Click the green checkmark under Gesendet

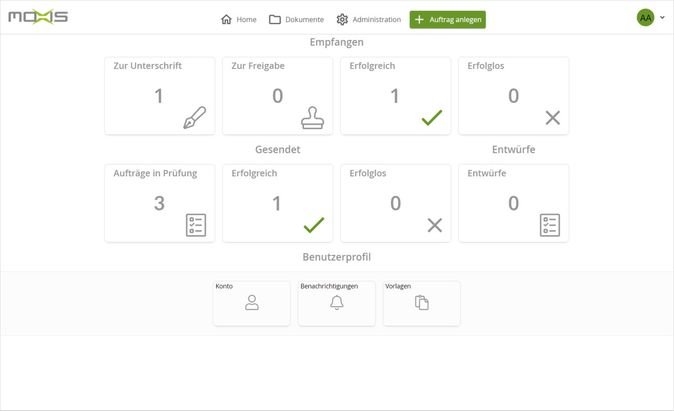pyautogui.click(x=314, y=225)
